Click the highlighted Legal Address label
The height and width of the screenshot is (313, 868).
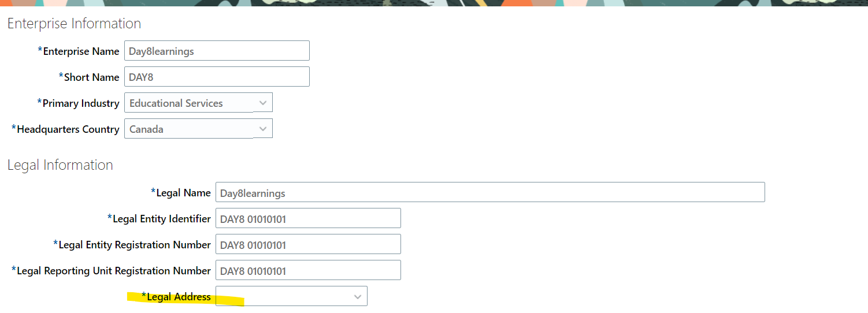(179, 297)
